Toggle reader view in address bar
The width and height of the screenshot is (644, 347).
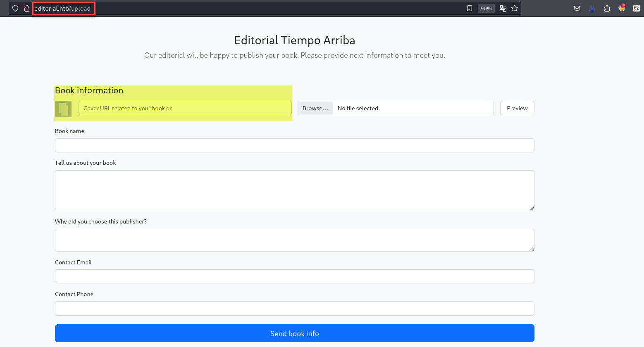(x=470, y=8)
